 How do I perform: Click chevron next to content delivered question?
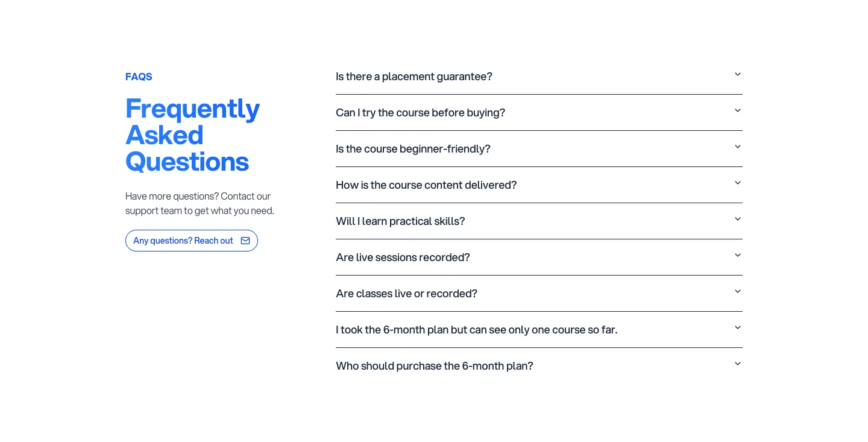pyautogui.click(x=737, y=183)
